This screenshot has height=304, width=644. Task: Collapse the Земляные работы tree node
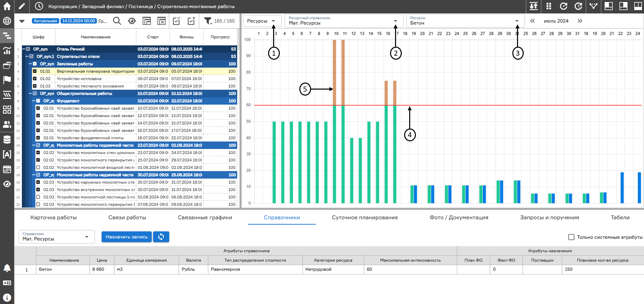(x=30, y=64)
